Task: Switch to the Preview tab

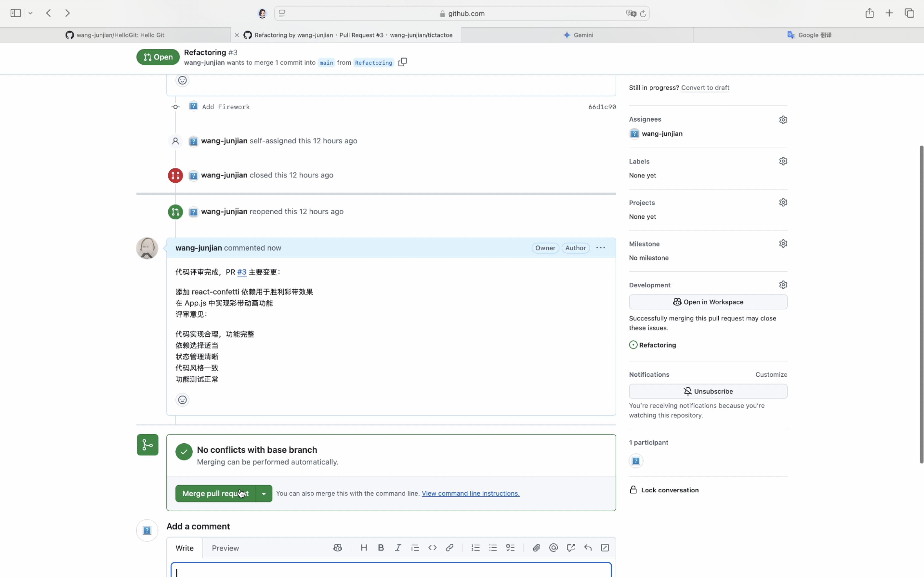Action: [225, 548]
